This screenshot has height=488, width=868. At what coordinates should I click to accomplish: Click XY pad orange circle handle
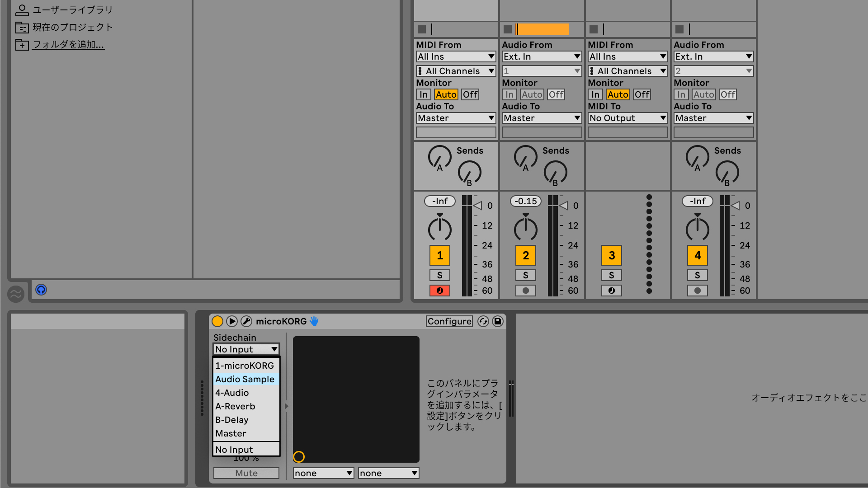click(299, 457)
